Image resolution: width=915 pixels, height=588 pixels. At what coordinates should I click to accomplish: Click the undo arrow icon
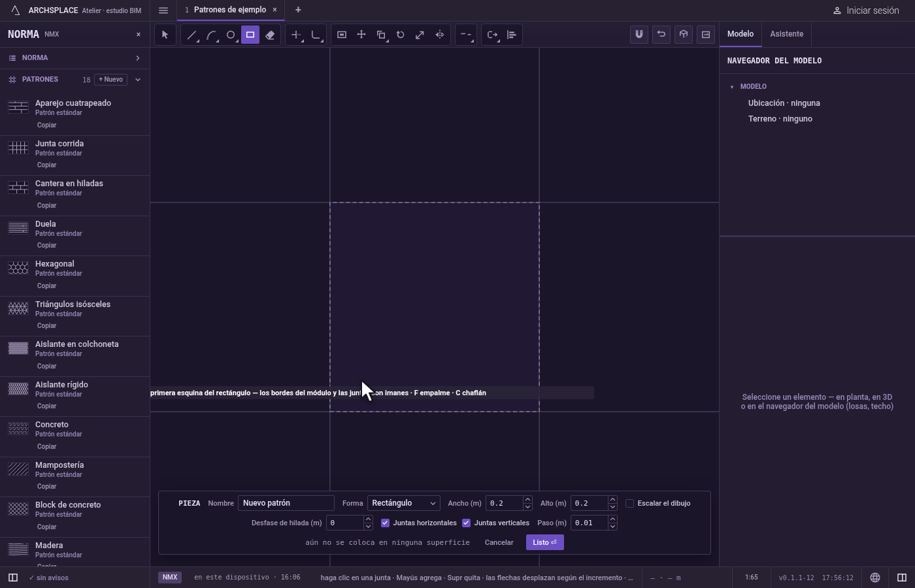(x=661, y=35)
